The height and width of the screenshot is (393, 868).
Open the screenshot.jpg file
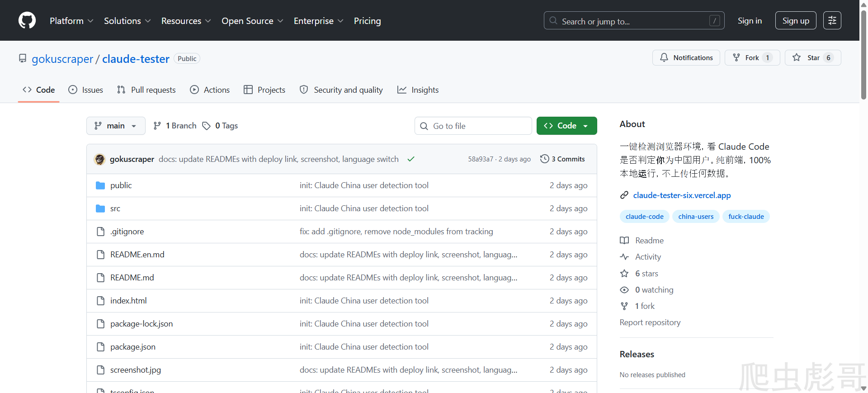click(136, 370)
